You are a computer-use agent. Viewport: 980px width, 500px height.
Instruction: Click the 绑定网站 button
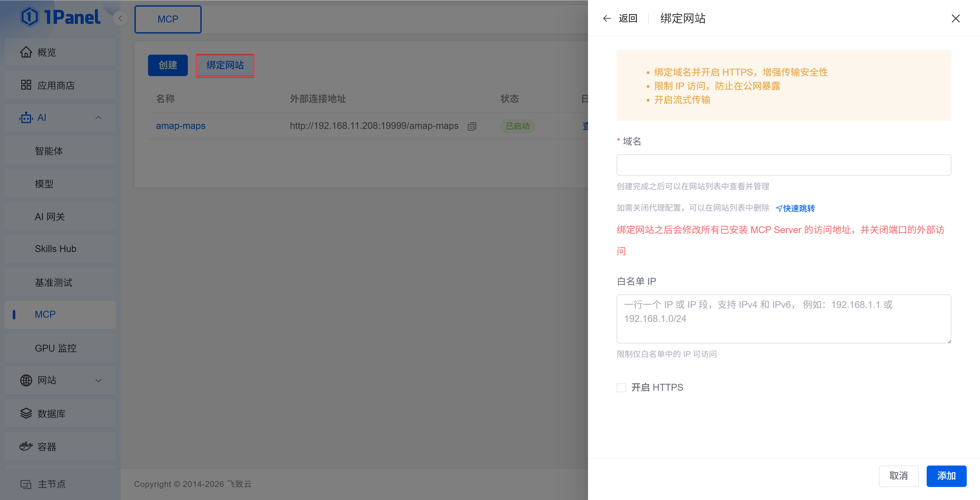(225, 65)
